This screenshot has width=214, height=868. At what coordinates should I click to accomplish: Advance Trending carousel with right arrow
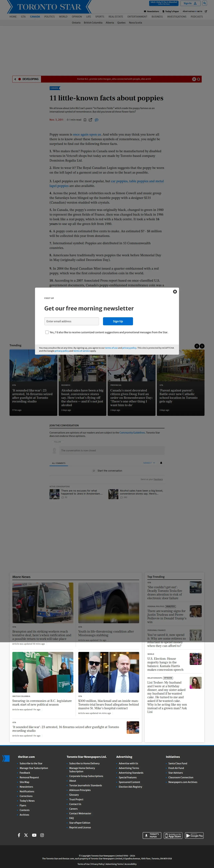pos(202,346)
